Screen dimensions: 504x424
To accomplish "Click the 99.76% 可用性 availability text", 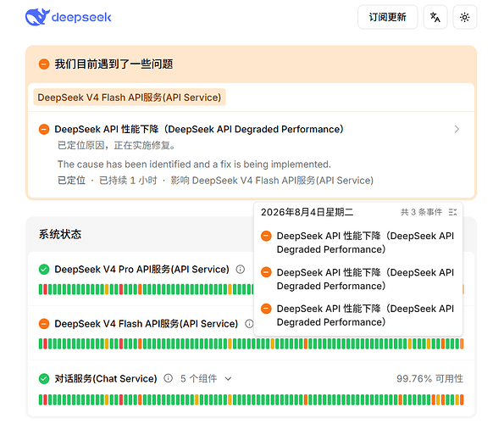I will [429, 379].
